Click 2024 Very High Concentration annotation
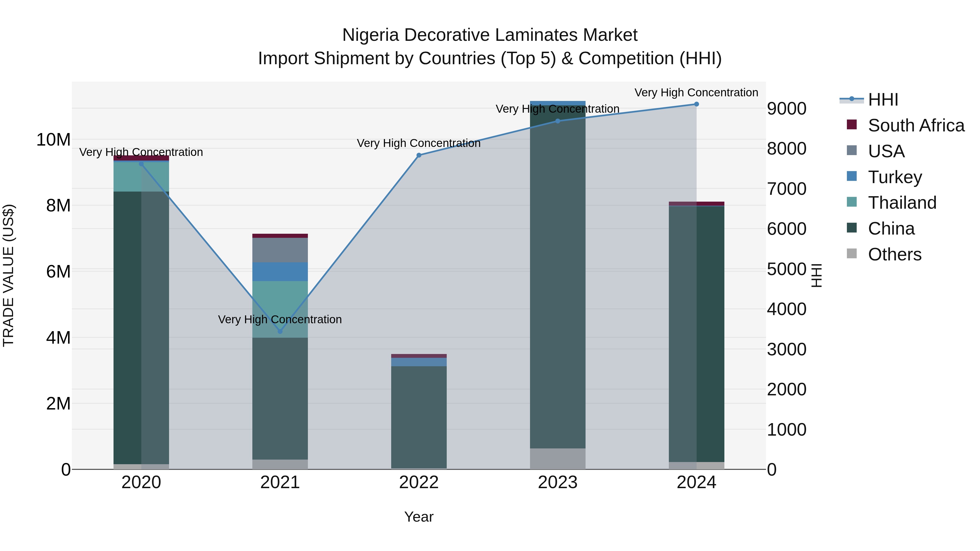980x551 pixels. (x=696, y=93)
